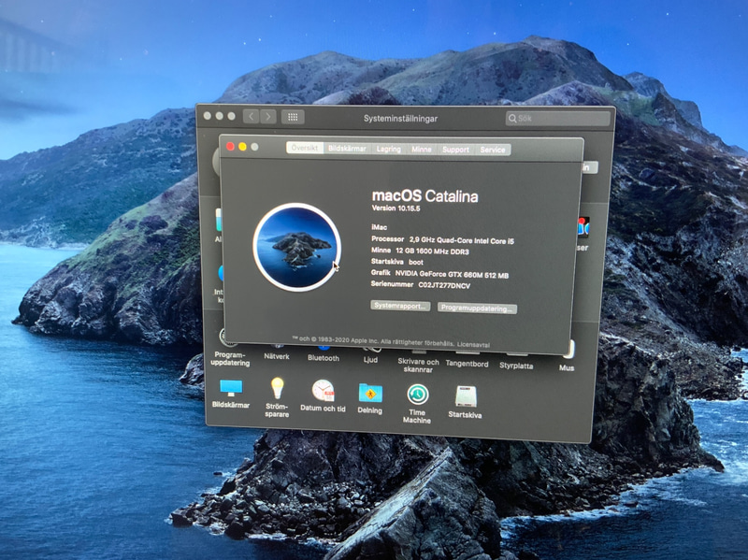Switch to the Service tab
This screenshot has height=560, width=748.
(493, 150)
